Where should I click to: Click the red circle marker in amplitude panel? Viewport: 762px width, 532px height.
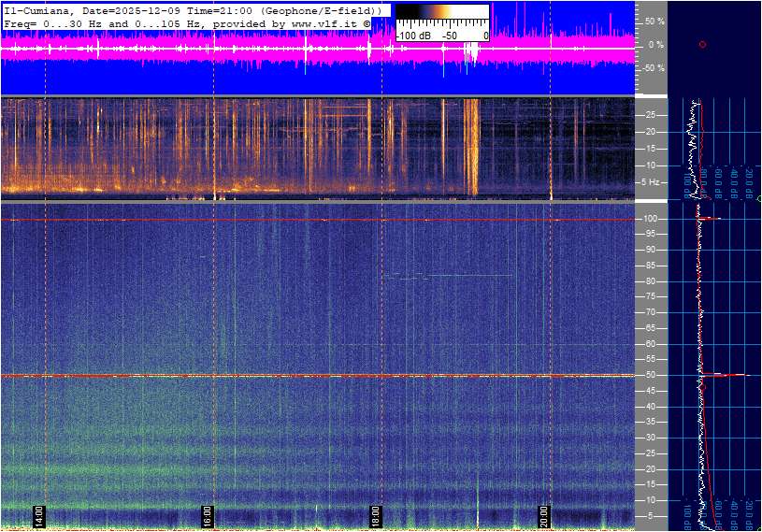(702, 44)
